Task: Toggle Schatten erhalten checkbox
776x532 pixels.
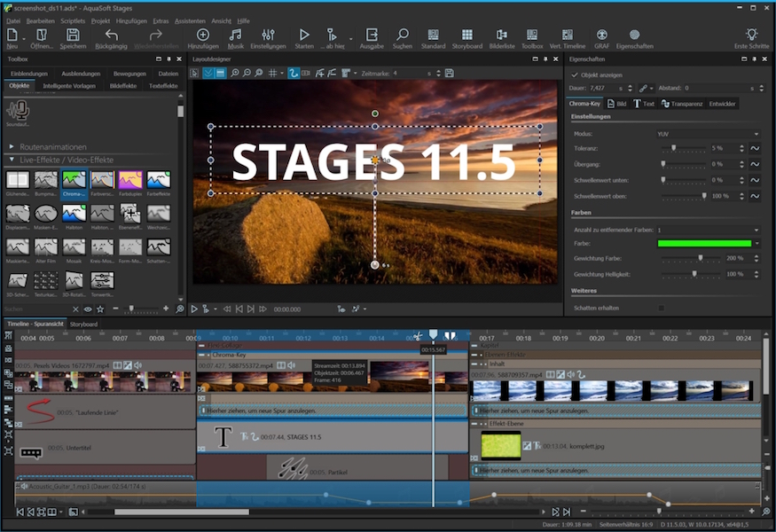Action: pyautogui.click(x=662, y=308)
